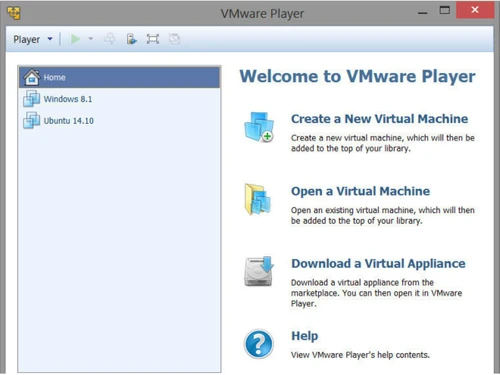
Task: Click the Send Ctrl+Alt+Del toolbar icon
Action: click(x=109, y=39)
